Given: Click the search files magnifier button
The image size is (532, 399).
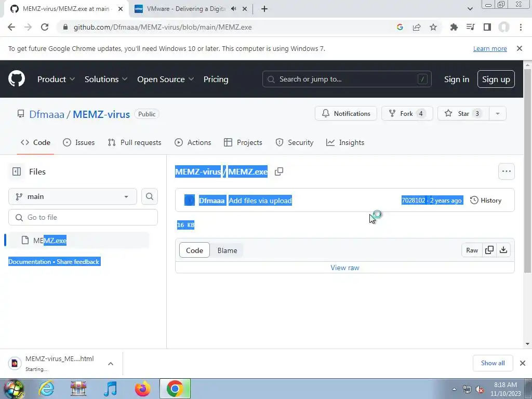Looking at the screenshot, I should point(150,196).
